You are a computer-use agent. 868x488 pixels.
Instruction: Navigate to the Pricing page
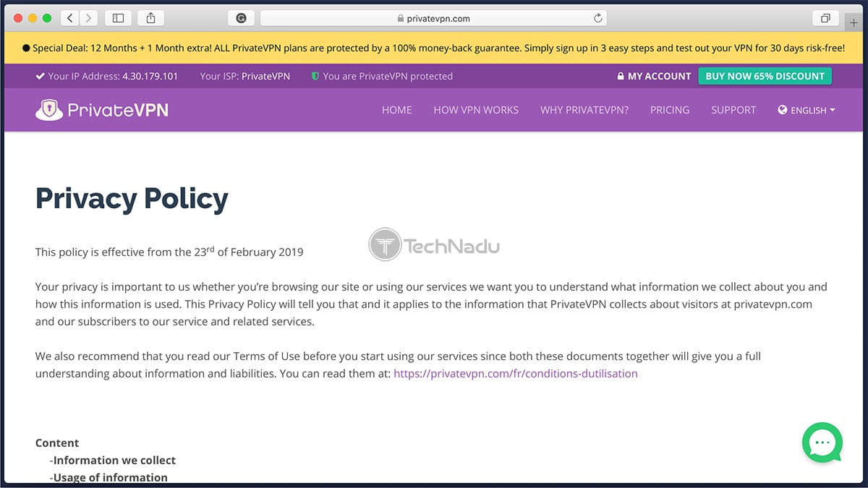(669, 110)
